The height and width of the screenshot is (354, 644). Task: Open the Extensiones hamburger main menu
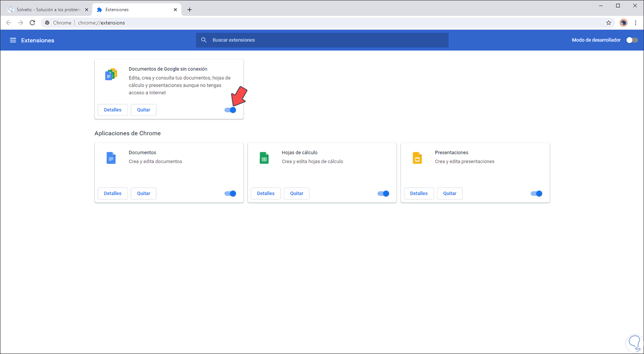(13, 40)
